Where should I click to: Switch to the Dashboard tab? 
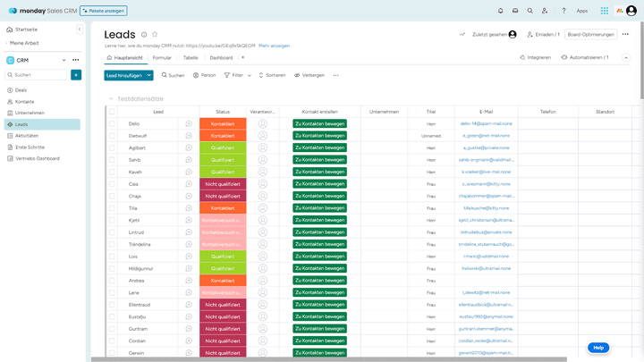(x=221, y=57)
